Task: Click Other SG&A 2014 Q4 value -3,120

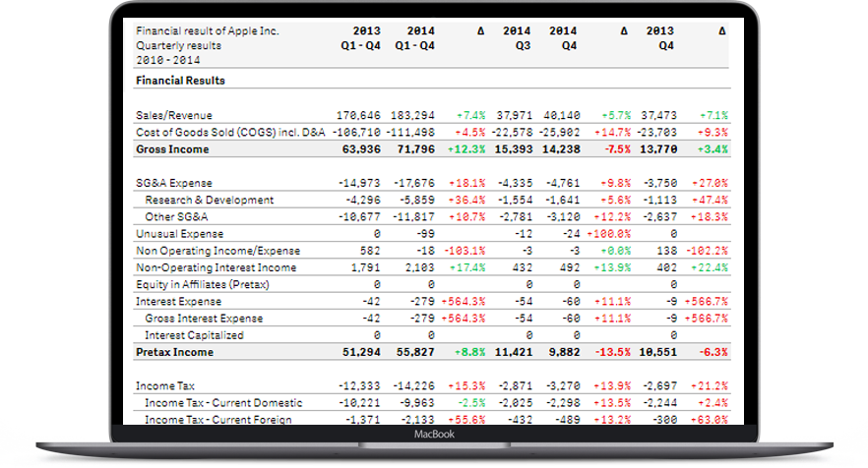Action: point(563,216)
